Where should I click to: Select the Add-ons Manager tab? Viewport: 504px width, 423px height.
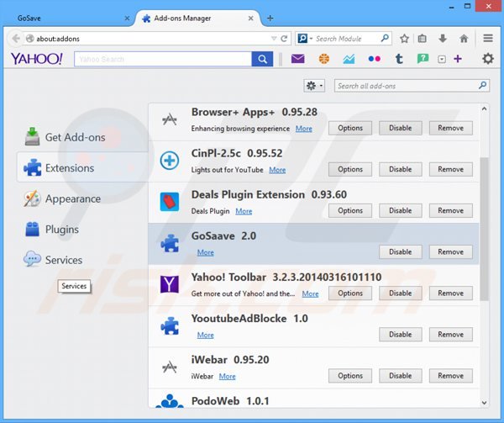[x=197, y=19]
